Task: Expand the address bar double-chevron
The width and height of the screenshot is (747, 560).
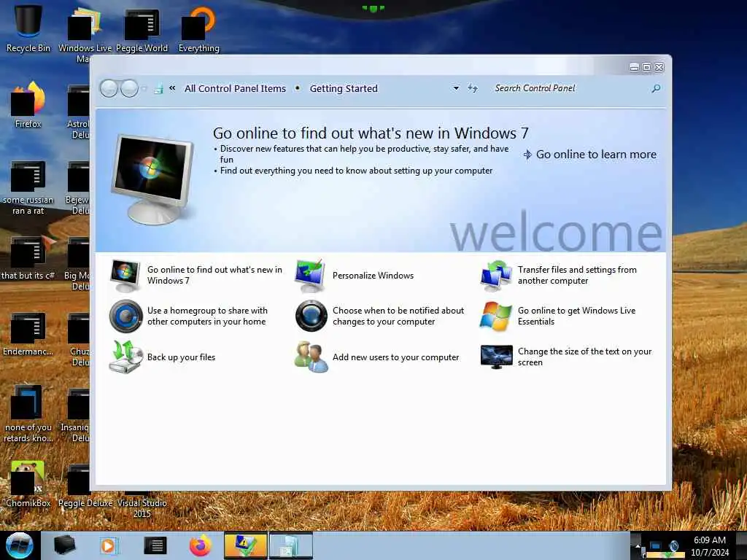Action: click(172, 88)
